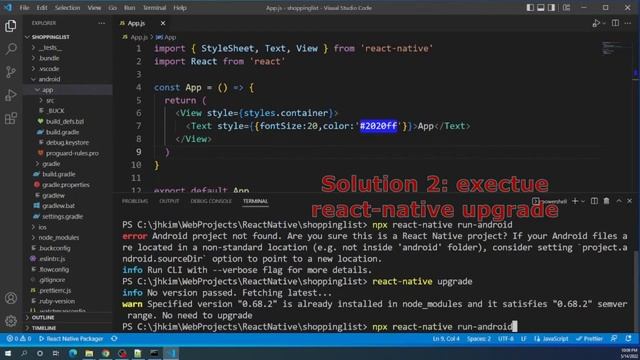Close the App.js editor tab
The width and height of the screenshot is (640, 360).
tap(163, 23)
